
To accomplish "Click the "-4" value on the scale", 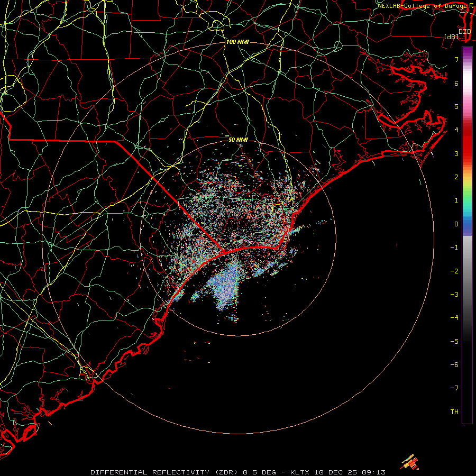I will (454, 318).
